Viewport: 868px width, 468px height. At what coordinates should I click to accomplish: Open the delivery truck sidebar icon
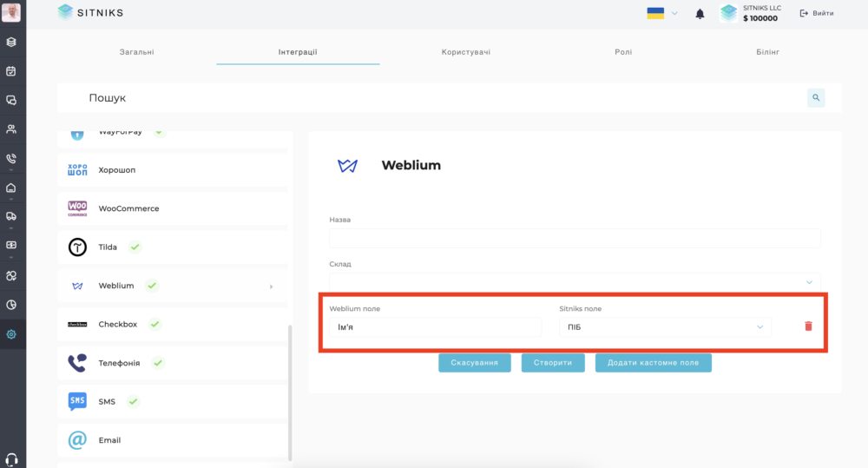(11, 216)
